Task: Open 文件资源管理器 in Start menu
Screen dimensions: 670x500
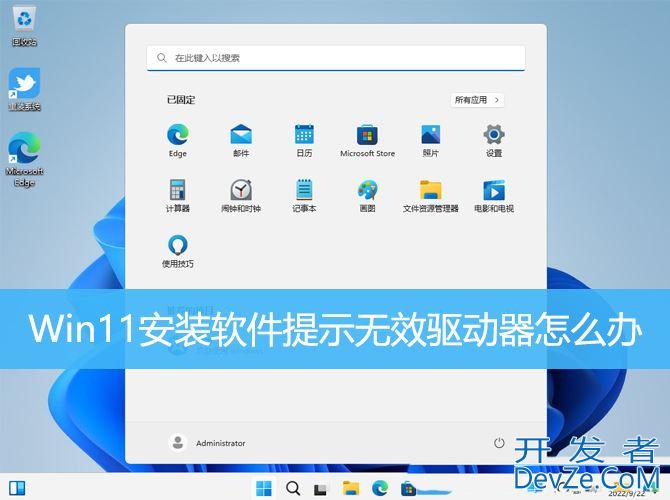Action: [x=430, y=196]
